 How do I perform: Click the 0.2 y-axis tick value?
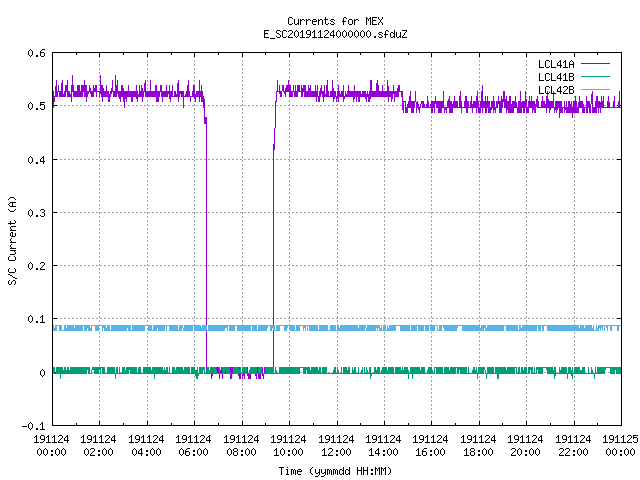point(36,266)
